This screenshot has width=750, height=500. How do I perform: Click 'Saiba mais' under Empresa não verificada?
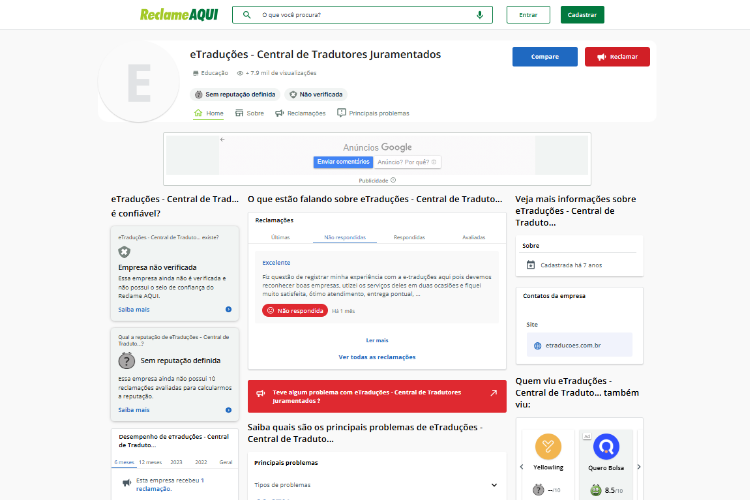pyautogui.click(x=134, y=310)
